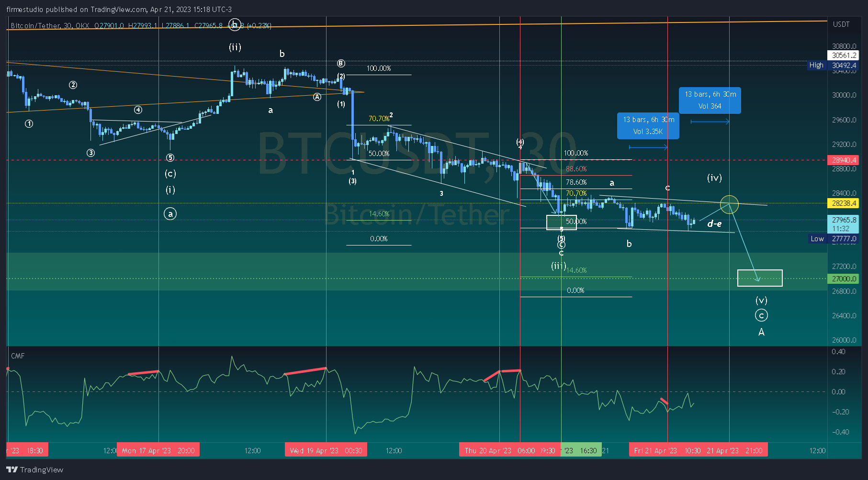Select the 21 Apr '23 21:00 time label
The width and height of the screenshot is (868, 480).
coord(734,450)
